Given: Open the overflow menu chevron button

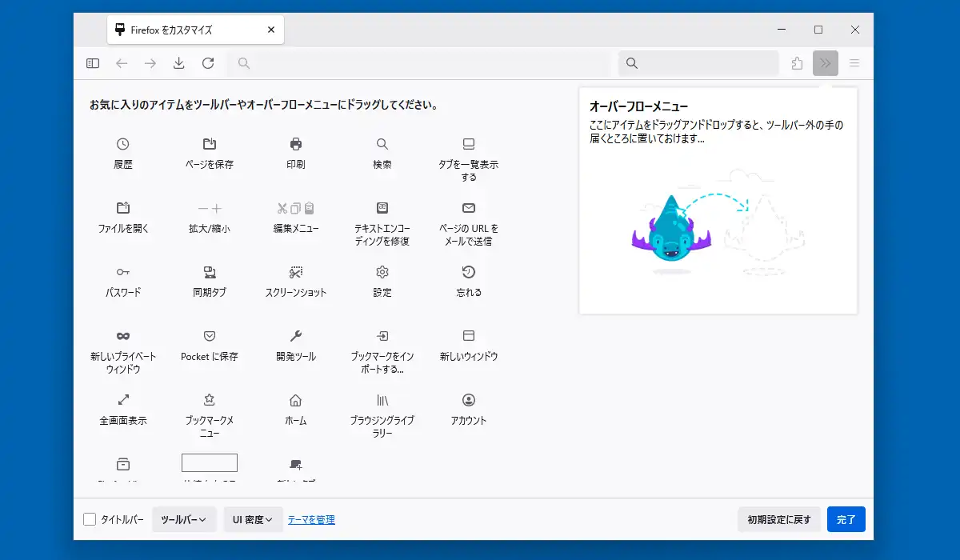Looking at the screenshot, I should 826,63.
